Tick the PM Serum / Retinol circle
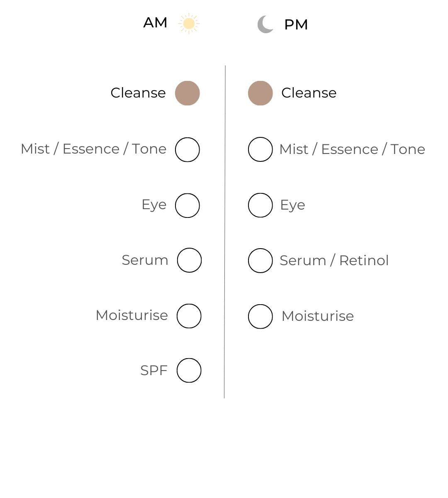The height and width of the screenshot is (498, 448). [261, 261]
